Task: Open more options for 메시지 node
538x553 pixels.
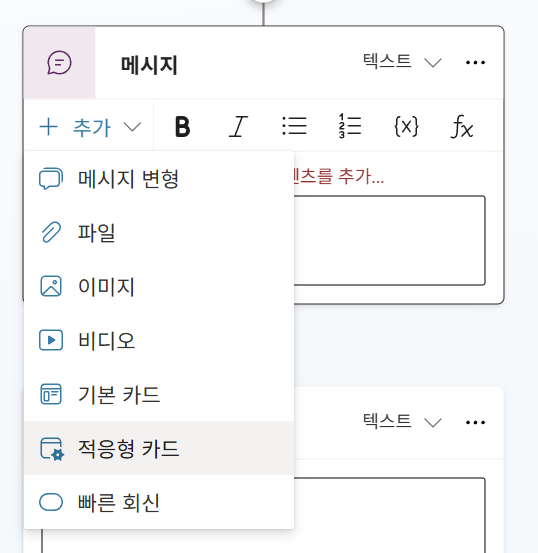Action: (475, 62)
